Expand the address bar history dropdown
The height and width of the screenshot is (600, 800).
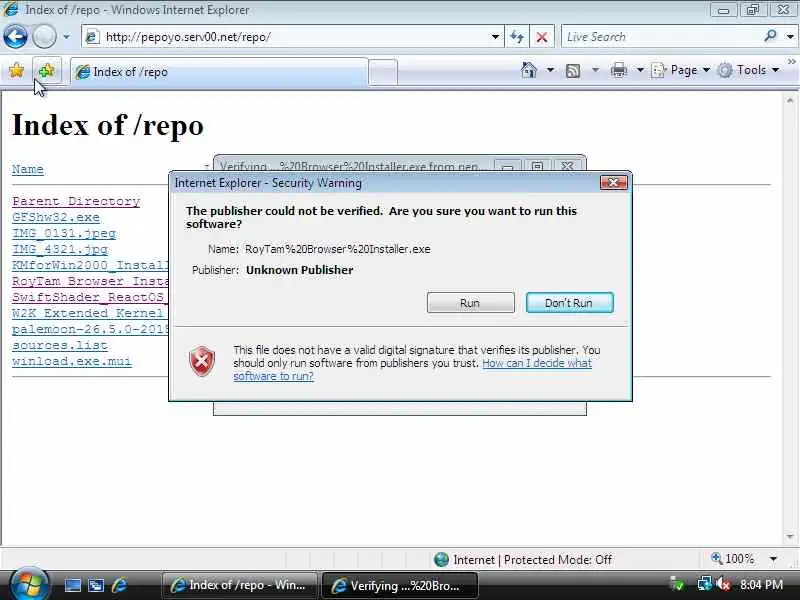tap(495, 37)
